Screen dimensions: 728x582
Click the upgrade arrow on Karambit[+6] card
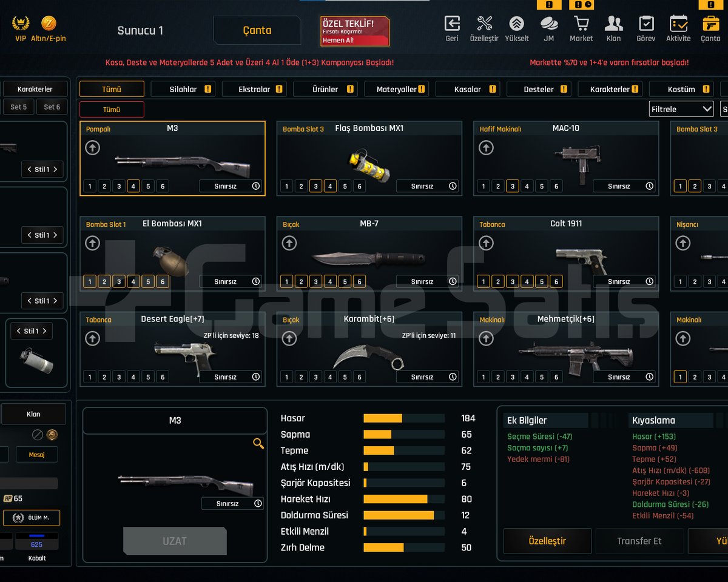pos(289,338)
